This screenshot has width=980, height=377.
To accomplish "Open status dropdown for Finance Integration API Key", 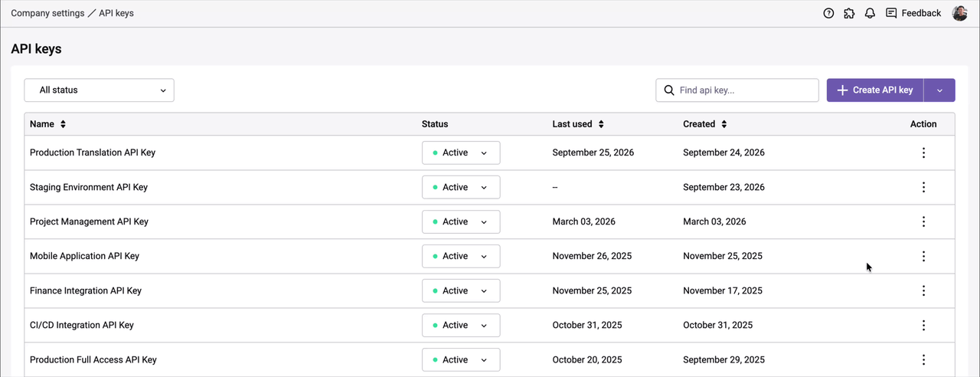I will (461, 290).
